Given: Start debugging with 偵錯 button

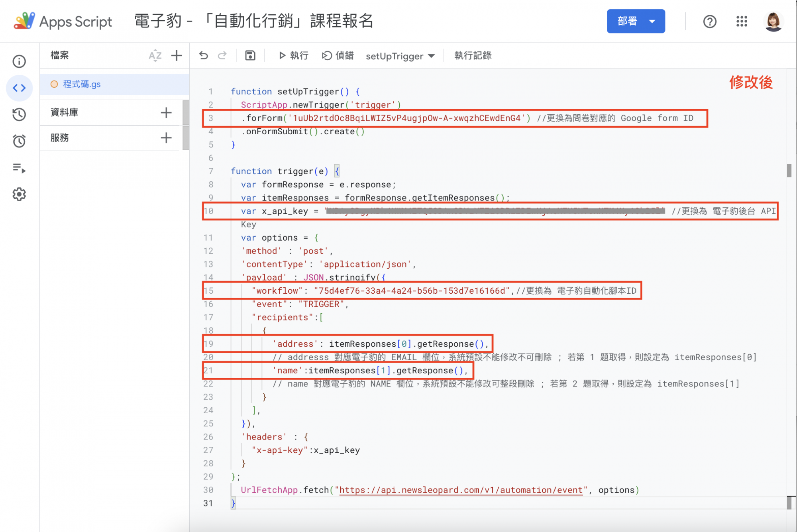Looking at the screenshot, I should [x=338, y=55].
